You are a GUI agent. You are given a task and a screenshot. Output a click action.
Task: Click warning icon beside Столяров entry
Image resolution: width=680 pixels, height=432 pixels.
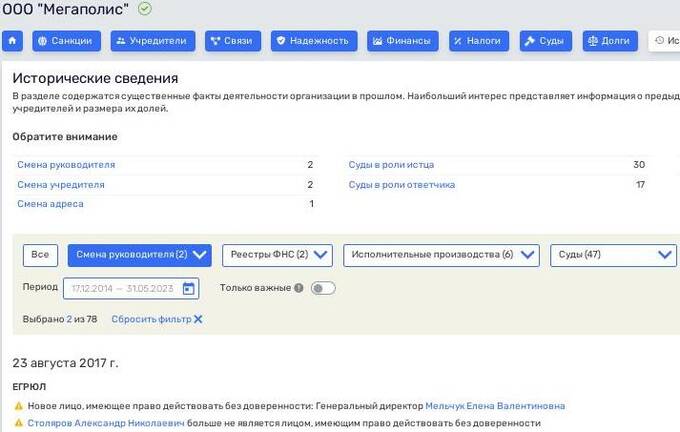[18, 423]
